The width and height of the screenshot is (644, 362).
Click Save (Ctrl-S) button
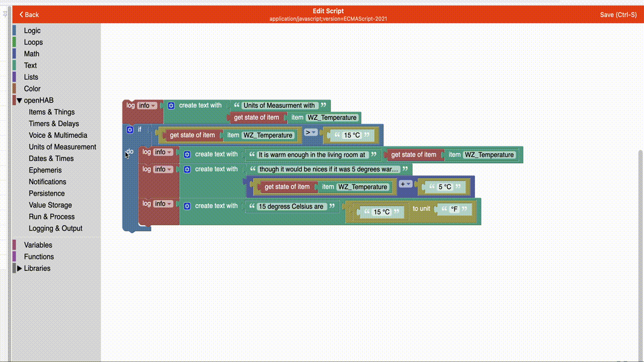pyautogui.click(x=618, y=15)
